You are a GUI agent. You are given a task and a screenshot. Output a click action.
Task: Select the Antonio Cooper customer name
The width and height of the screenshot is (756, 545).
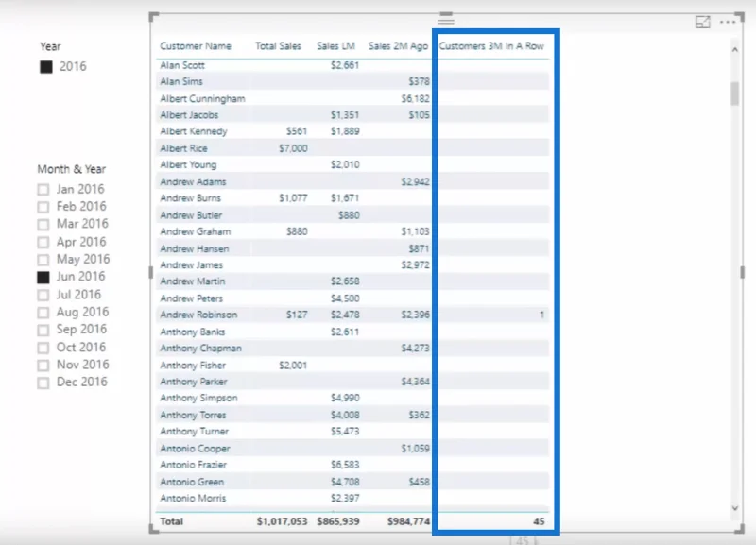coord(195,449)
